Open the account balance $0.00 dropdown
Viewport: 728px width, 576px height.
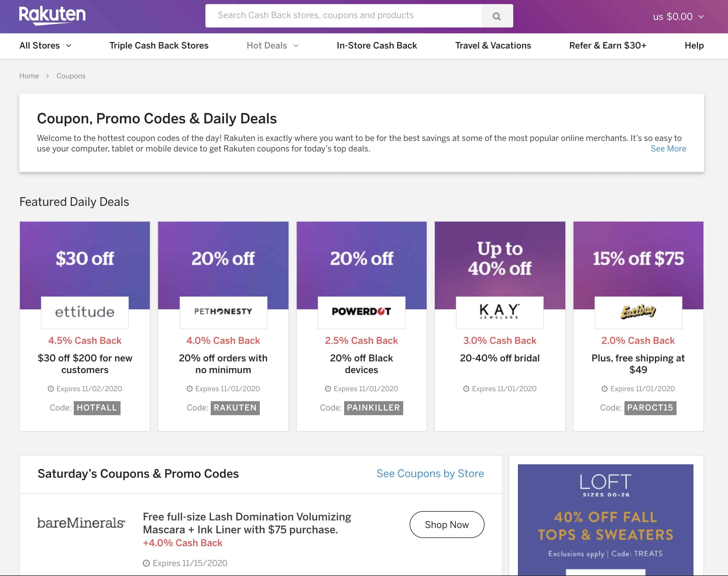point(678,17)
